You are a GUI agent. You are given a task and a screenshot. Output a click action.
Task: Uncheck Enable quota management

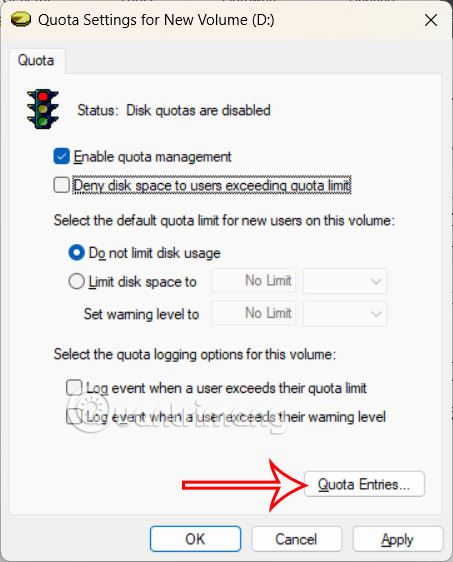pos(61,157)
